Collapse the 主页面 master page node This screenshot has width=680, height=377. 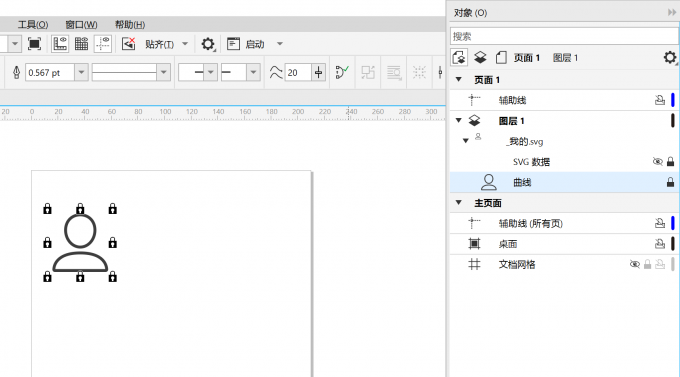[x=458, y=203]
